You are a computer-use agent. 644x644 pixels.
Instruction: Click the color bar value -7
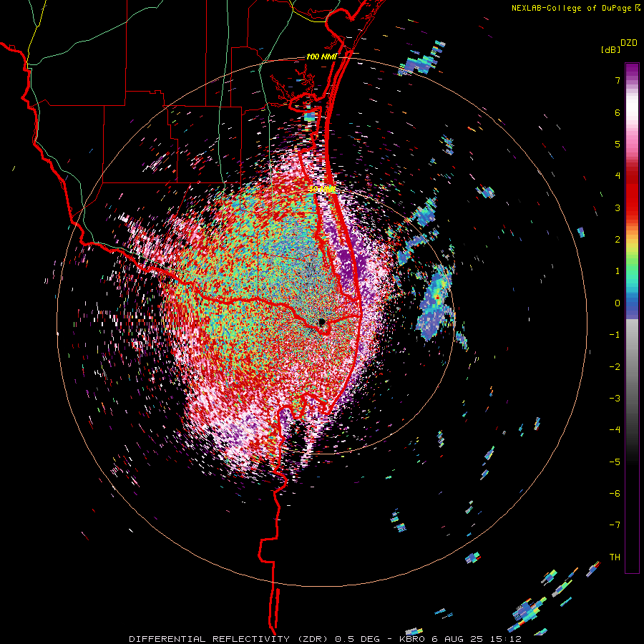615,525
